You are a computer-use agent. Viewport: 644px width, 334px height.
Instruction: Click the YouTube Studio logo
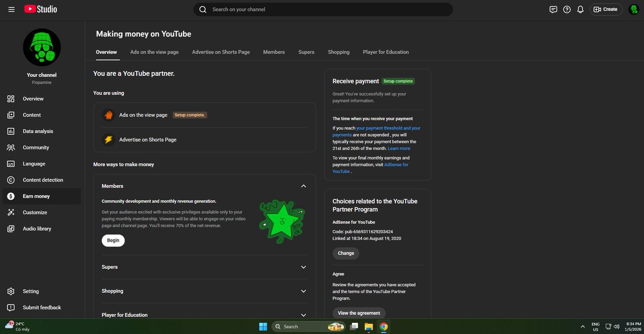40,9
